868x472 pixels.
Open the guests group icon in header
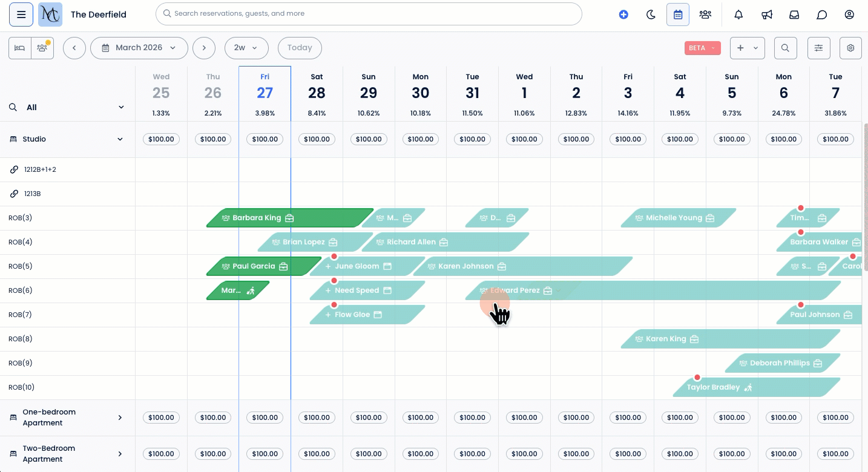click(x=705, y=15)
